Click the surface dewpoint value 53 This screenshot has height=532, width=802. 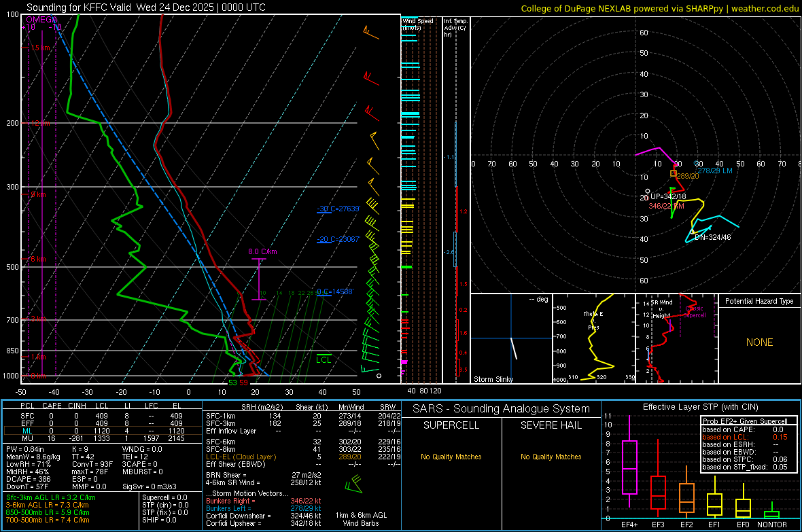[x=232, y=383]
